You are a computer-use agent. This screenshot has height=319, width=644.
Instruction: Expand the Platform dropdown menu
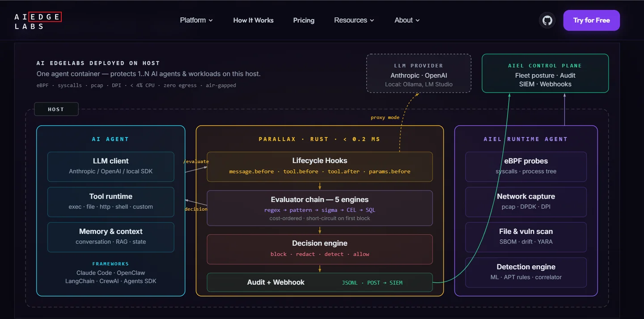click(196, 20)
